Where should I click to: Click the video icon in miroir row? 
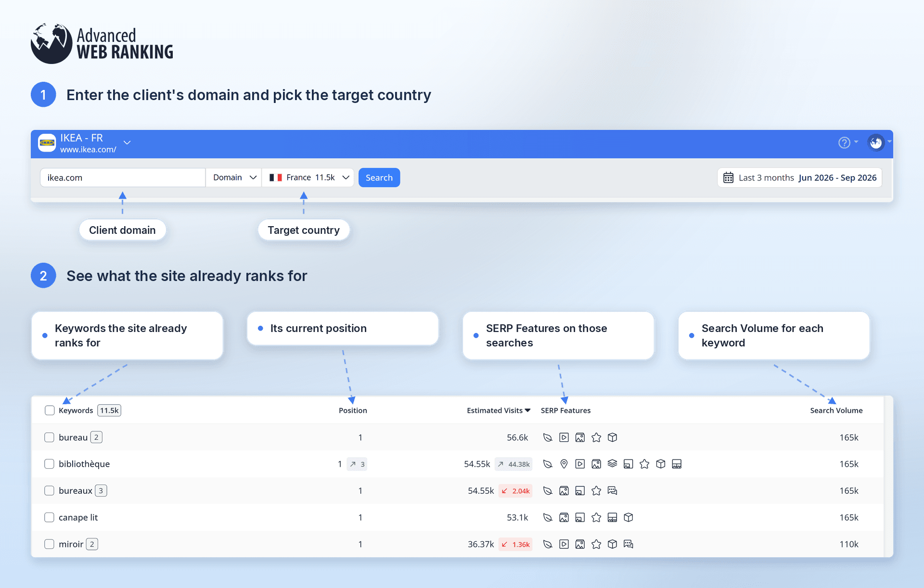pos(564,544)
